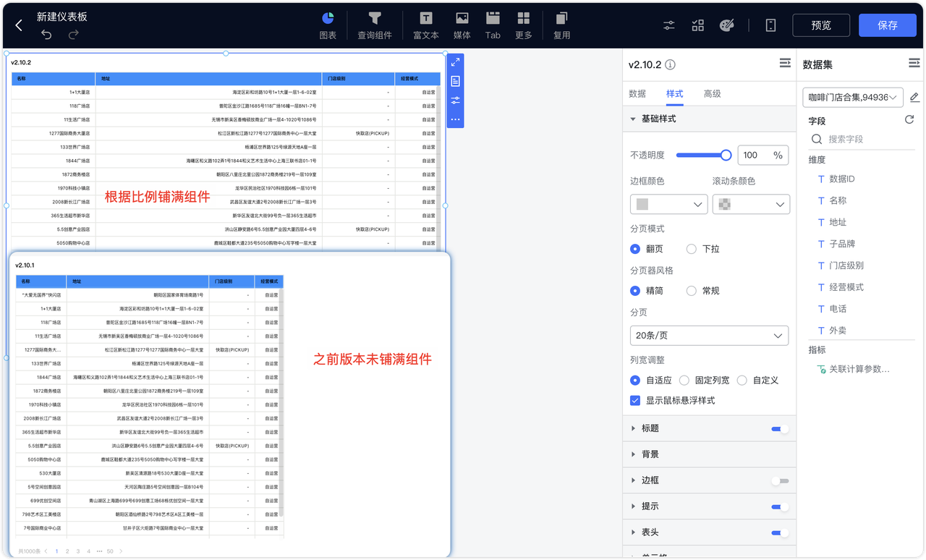Open the 咖啡门店合集 dataset dropdown
This screenshot has width=926, height=560.
(853, 97)
